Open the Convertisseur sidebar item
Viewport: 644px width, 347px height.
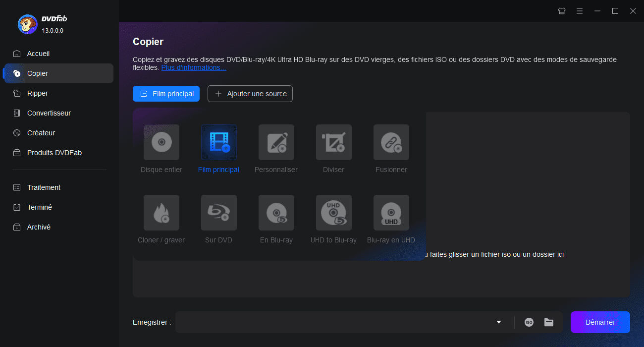point(49,113)
